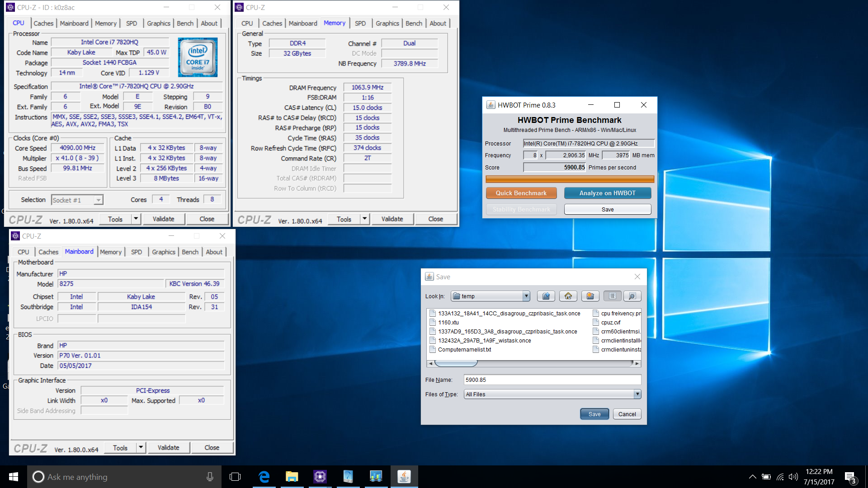The height and width of the screenshot is (488, 868).
Task: Click the Up One Level icon in Save dialog
Action: click(x=546, y=296)
